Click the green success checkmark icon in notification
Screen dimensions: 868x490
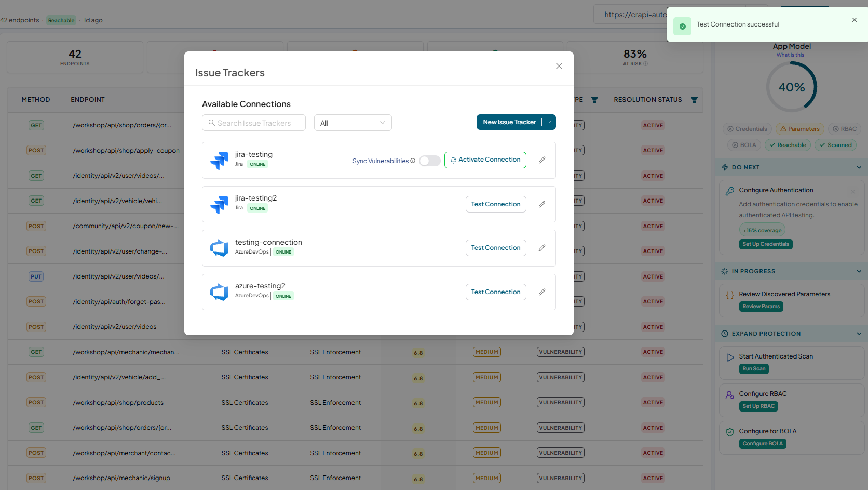(682, 27)
